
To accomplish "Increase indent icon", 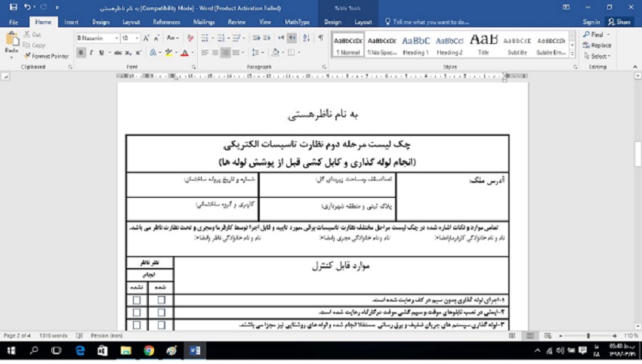I will (x=267, y=38).
